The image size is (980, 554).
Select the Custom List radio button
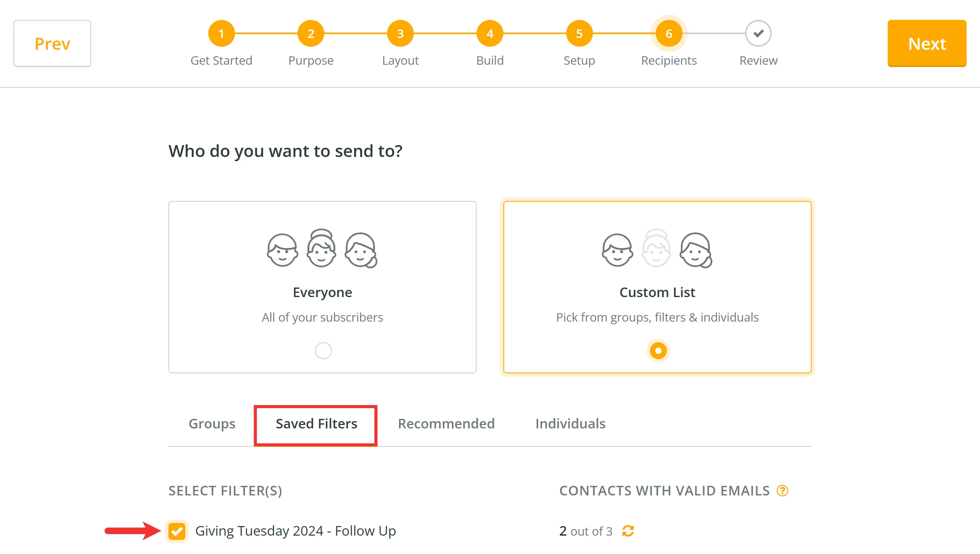click(x=657, y=350)
